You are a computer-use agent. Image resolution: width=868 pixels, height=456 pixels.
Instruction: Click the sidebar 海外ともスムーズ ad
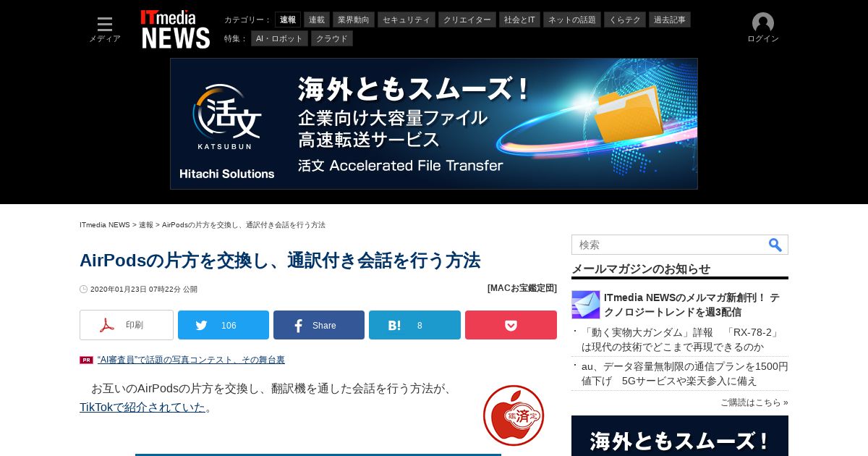680,436
